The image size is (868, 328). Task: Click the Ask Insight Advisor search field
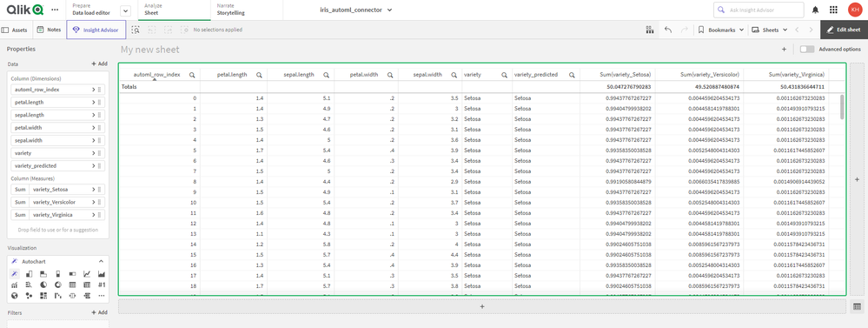pyautogui.click(x=759, y=10)
